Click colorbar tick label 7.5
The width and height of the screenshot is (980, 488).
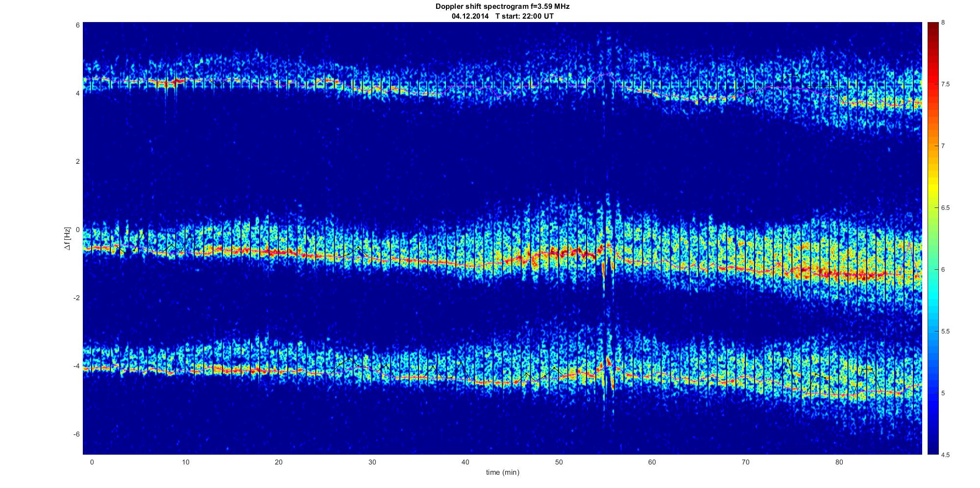click(x=946, y=84)
